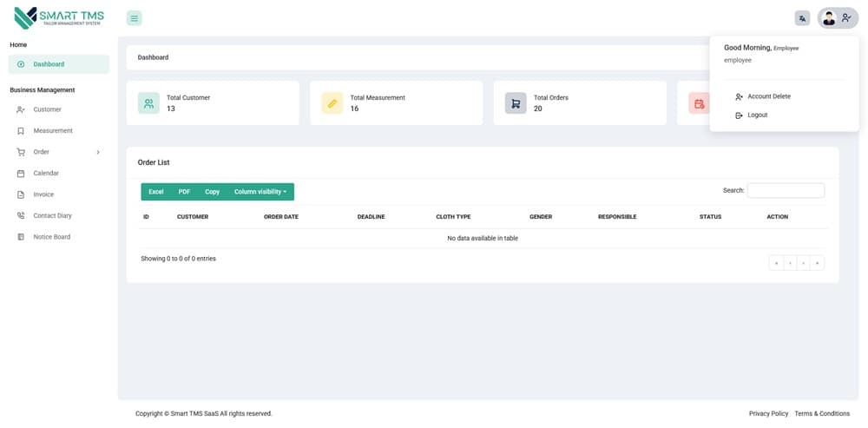Select Account Delete from profile menu
Image resolution: width=868 pixels, height=428 pixels.
[768, 96]
